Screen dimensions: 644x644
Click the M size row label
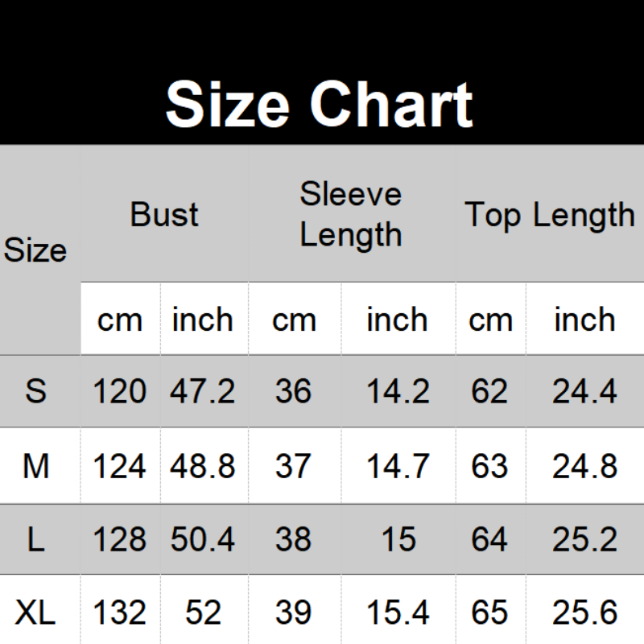(35, 467)
